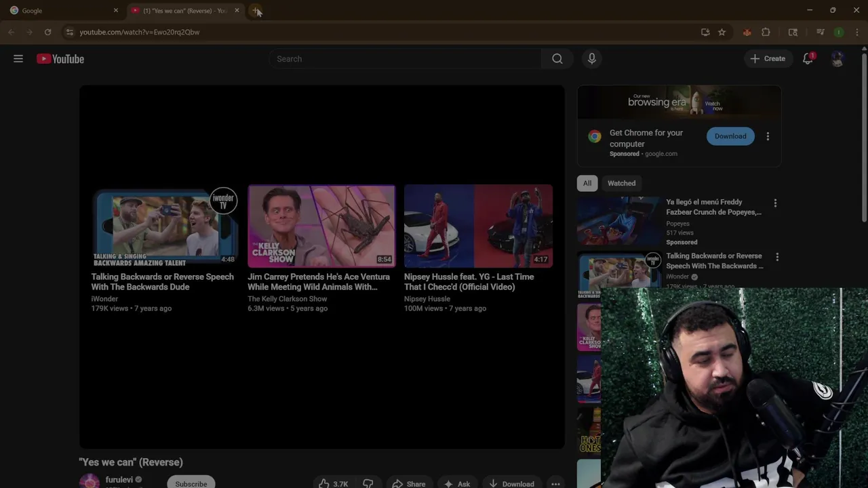The image size is (868, 488).
Task: Open the notifications bell
Action: click(808, 59)
